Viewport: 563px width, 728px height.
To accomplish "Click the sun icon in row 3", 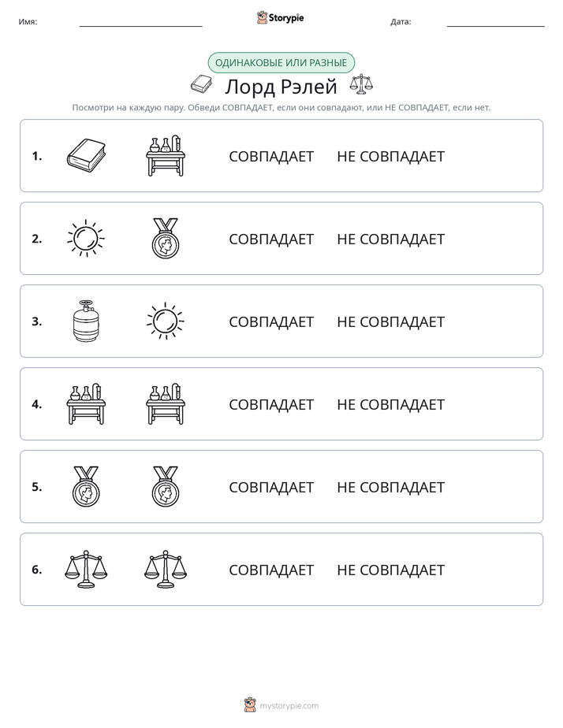I will pyautogui.click(x=166, y=321).
